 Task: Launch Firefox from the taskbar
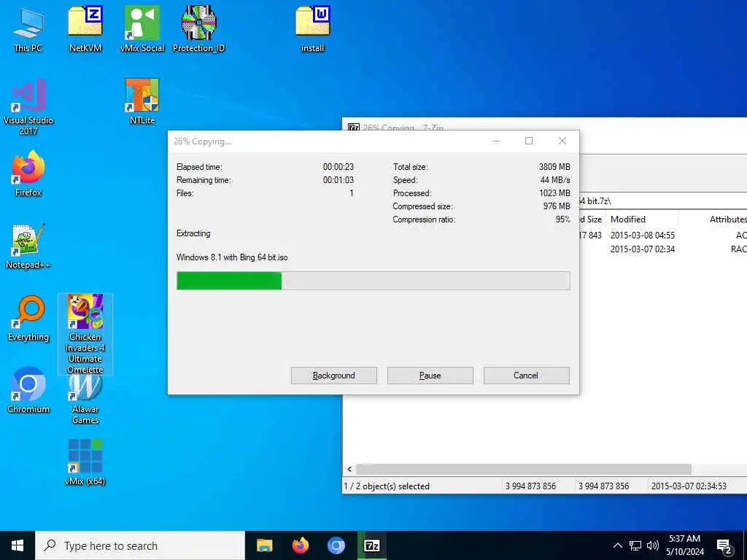pyautogui.click(x=300, y=545)
